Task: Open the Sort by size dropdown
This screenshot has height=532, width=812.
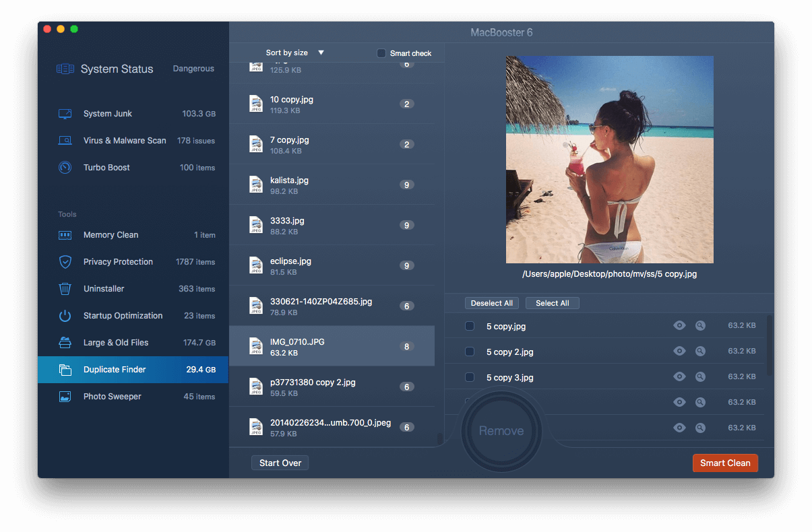Action: pos(294,53)
